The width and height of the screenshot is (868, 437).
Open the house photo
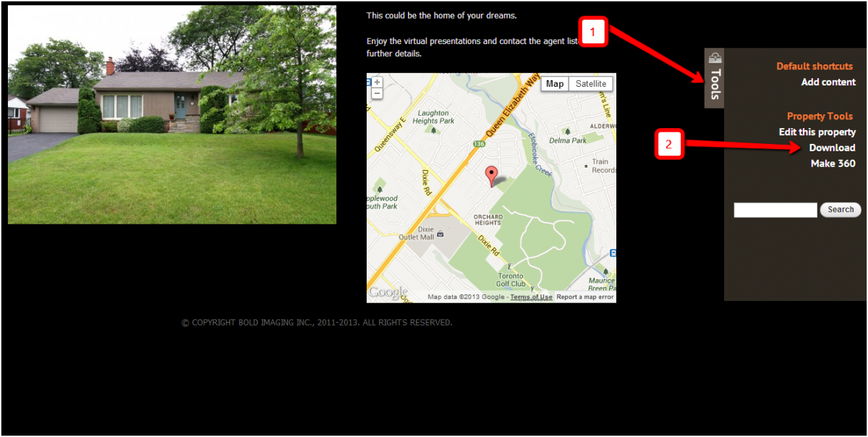172,115
